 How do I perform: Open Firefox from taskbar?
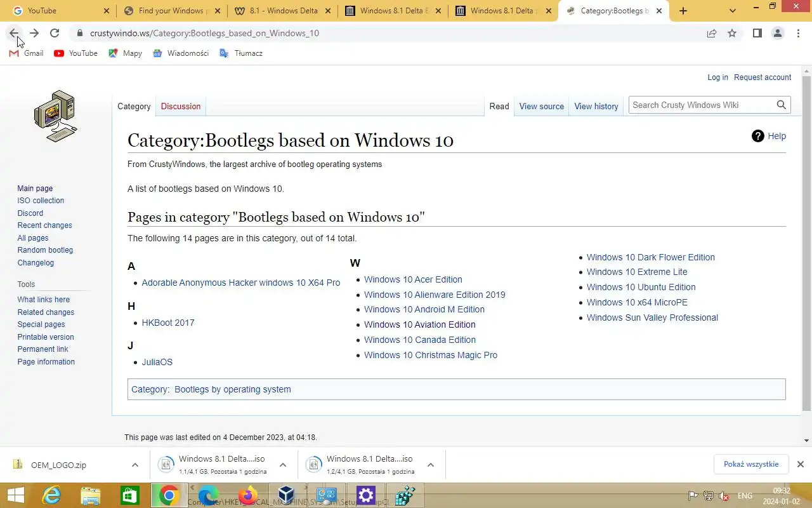pyautogui.click(x=248, y=496)
